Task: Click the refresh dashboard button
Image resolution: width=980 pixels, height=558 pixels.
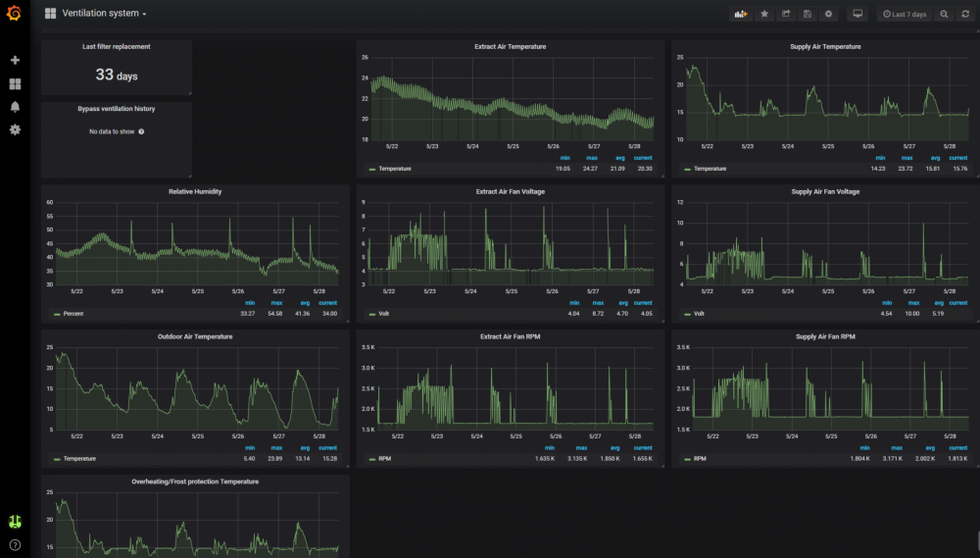Action: (x=965, y=14)
